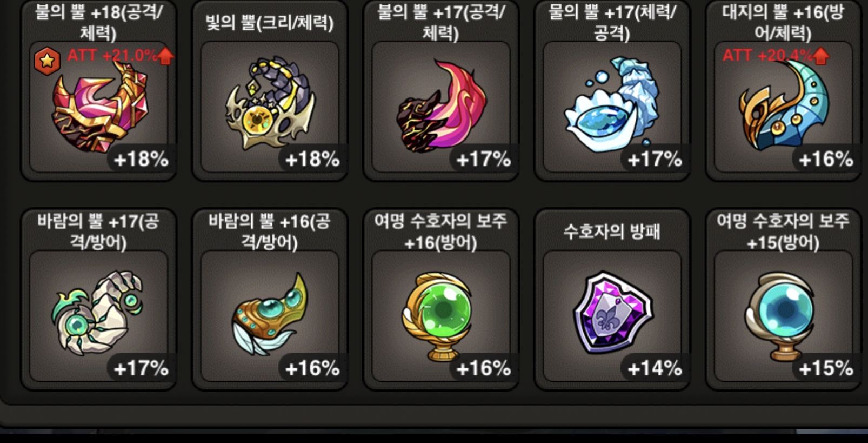Select the purple guardian's shield

coord(612,316)
